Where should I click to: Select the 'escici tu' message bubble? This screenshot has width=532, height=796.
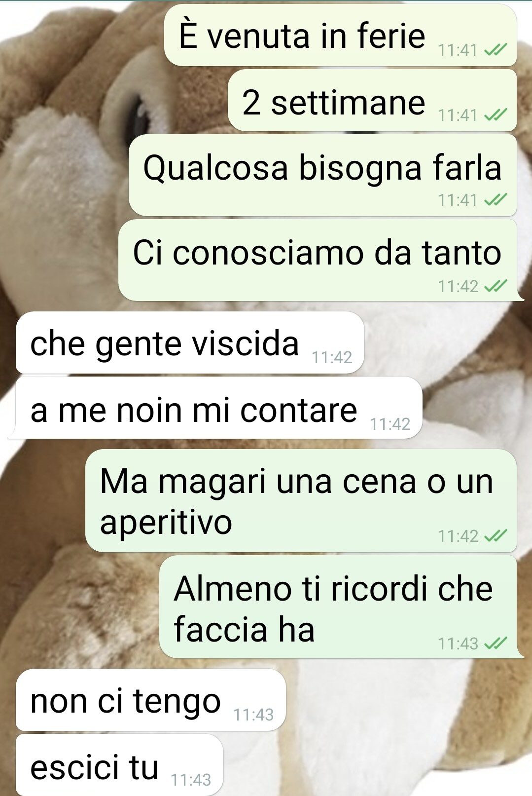119,765
